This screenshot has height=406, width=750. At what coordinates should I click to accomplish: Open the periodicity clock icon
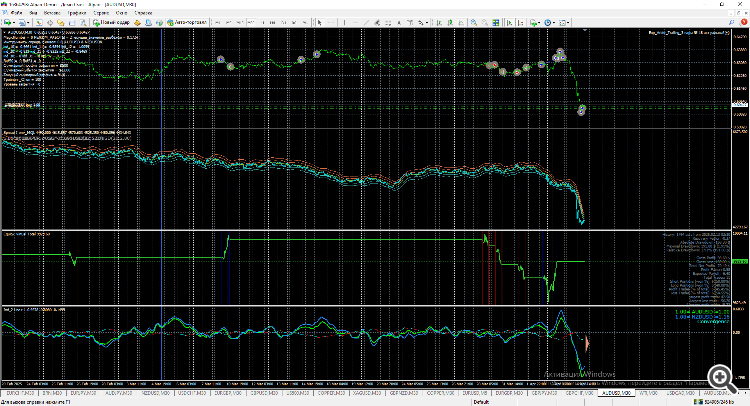pos(548,22)
